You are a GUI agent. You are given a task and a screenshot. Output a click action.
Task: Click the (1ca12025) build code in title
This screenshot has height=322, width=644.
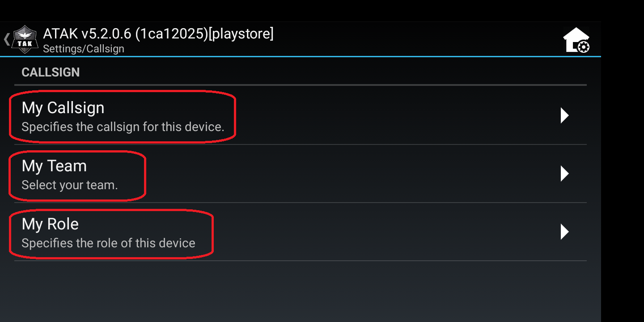(x=171, y=34)
